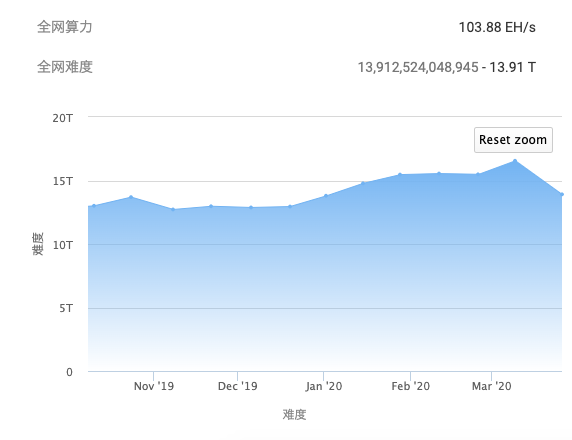This screenshot has width=572, height=440.
Task: Select the early November dip data point
Action: (x=173, y=209)
